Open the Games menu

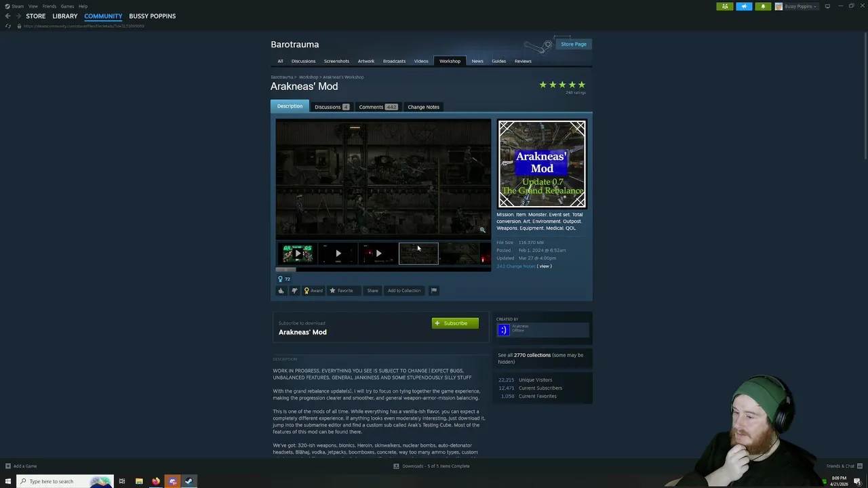click(67, 6)
